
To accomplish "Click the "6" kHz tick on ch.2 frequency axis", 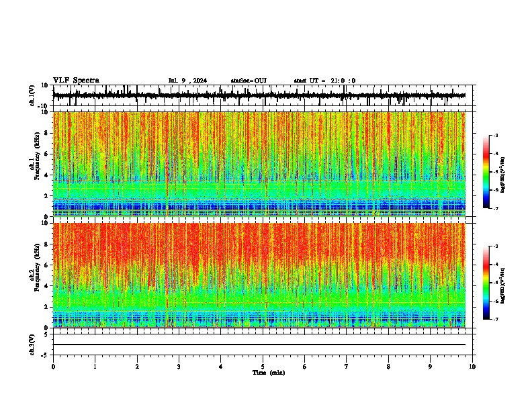I will pos(46,265).
